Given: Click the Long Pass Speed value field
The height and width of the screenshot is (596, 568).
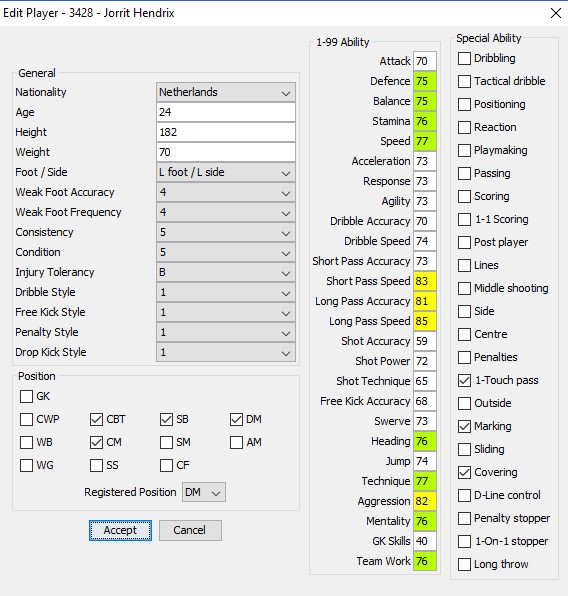Looking at the screenshot, I should (x=425, y=321).
